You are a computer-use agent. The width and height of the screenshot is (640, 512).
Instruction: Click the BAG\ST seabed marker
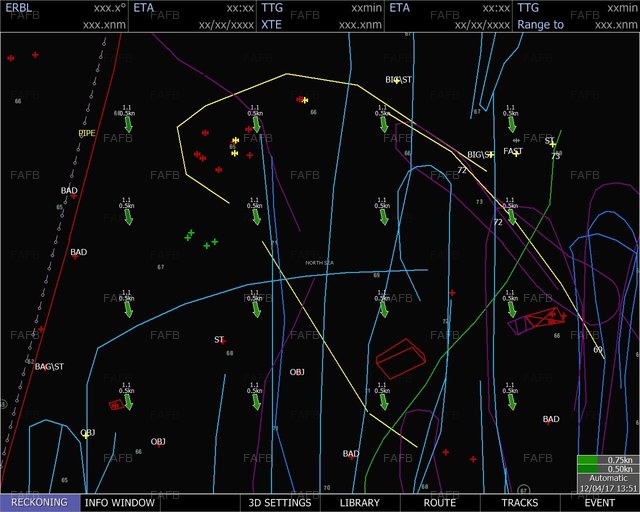(49, 367)
